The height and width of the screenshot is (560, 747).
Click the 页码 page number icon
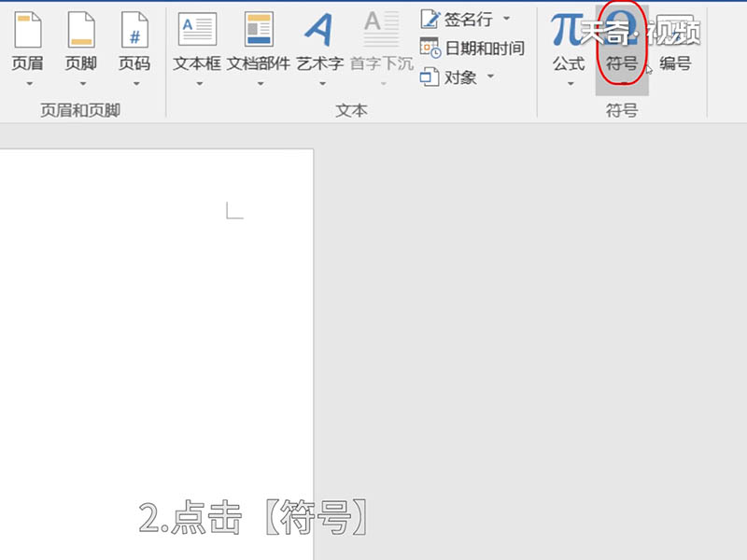[x=134, y=30]
